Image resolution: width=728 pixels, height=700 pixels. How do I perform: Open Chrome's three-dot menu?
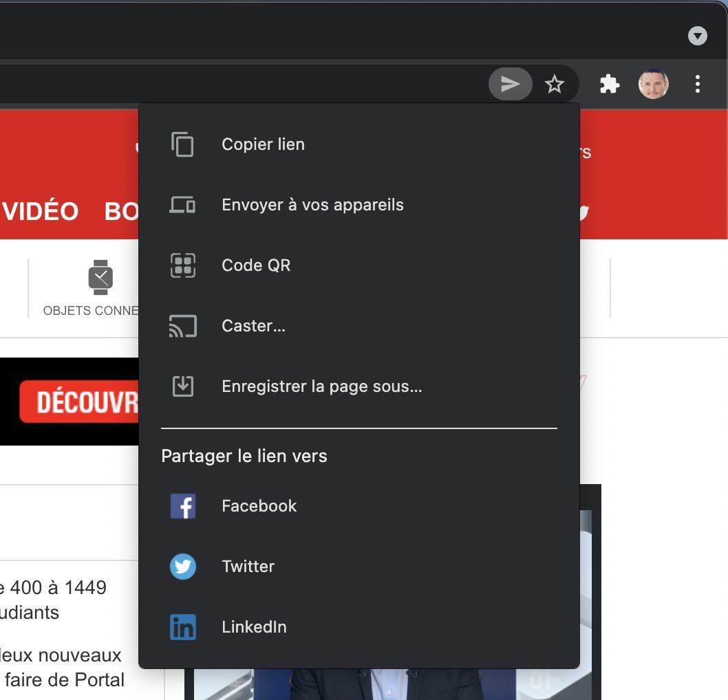pos(697,85)
